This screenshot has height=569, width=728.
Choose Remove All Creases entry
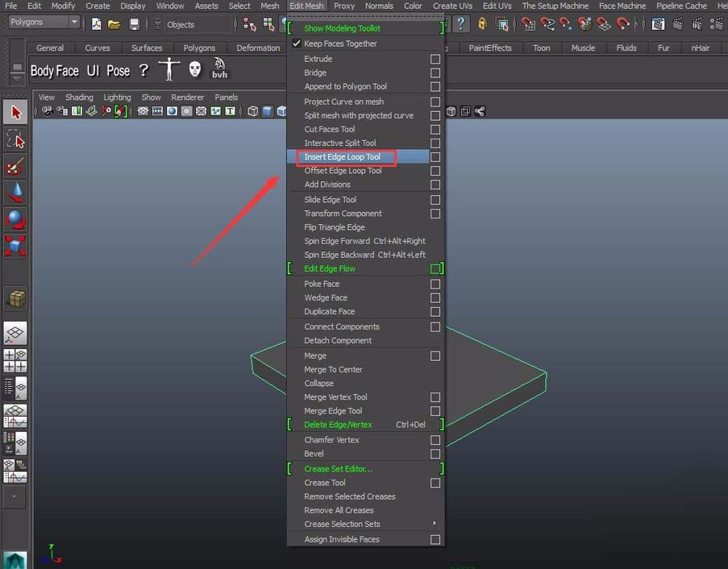pos(339,510)
